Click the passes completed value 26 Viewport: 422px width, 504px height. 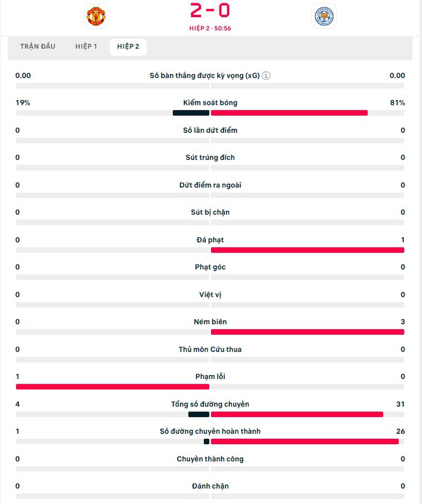point(401,431)
